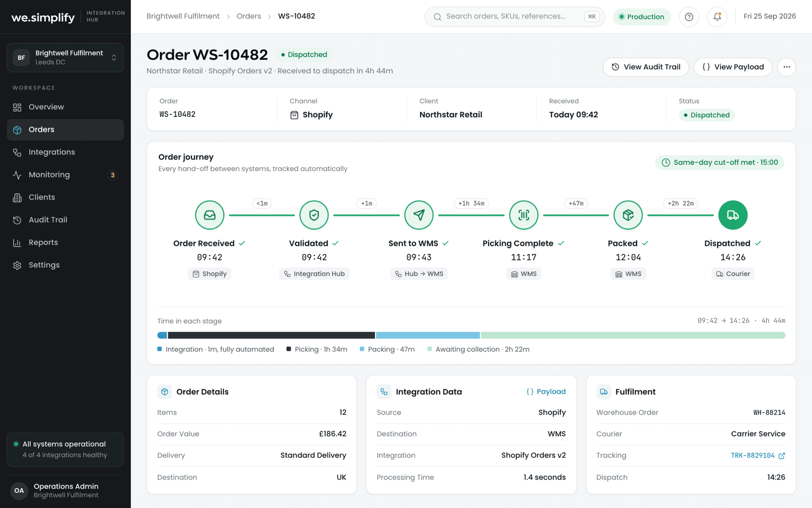Image resolution: width=812 pixels, height=508 pixels.
Task: Open Audit Trail in the sidebar
Action: [x=65, y=220]
